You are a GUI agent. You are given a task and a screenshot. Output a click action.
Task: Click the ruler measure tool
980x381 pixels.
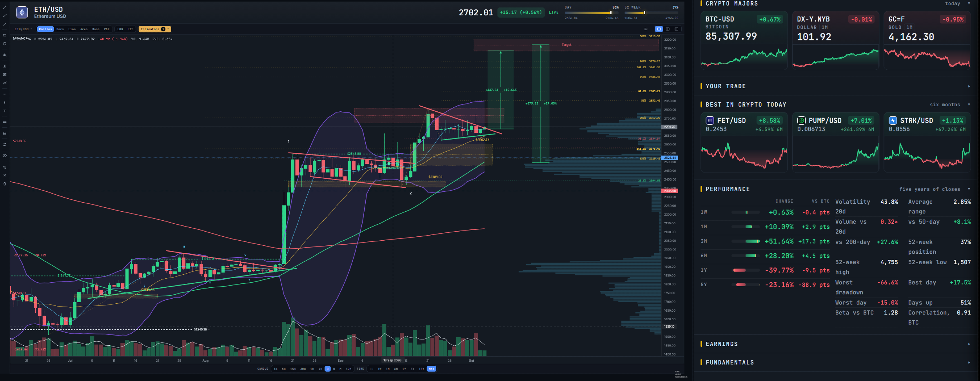pyautogui.click(x=5, y=122)
